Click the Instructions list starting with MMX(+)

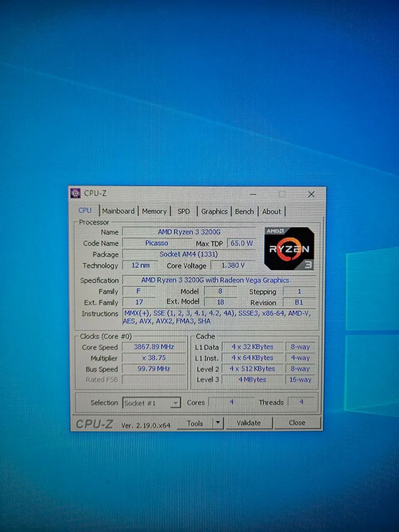click(x=219, y=317)
